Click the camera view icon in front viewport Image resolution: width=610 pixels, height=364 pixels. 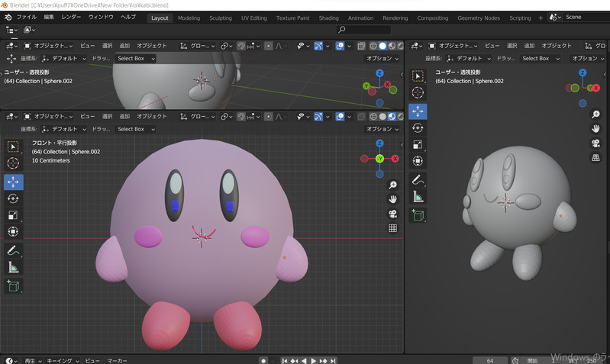pos(393,214)
